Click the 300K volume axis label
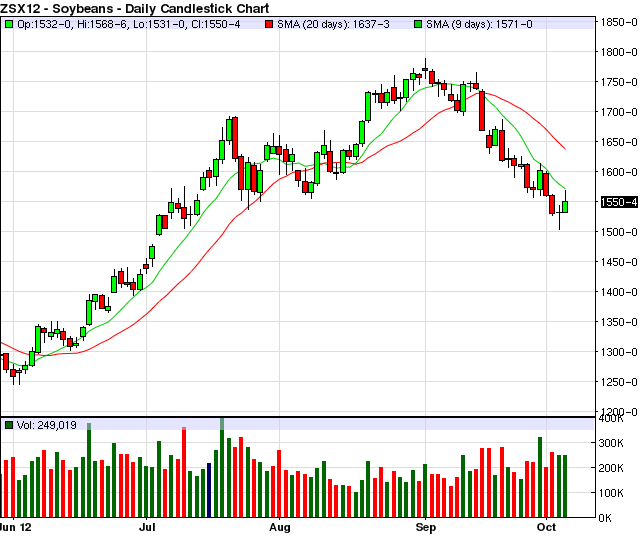The image size is (640, 536). coord(611,443)
